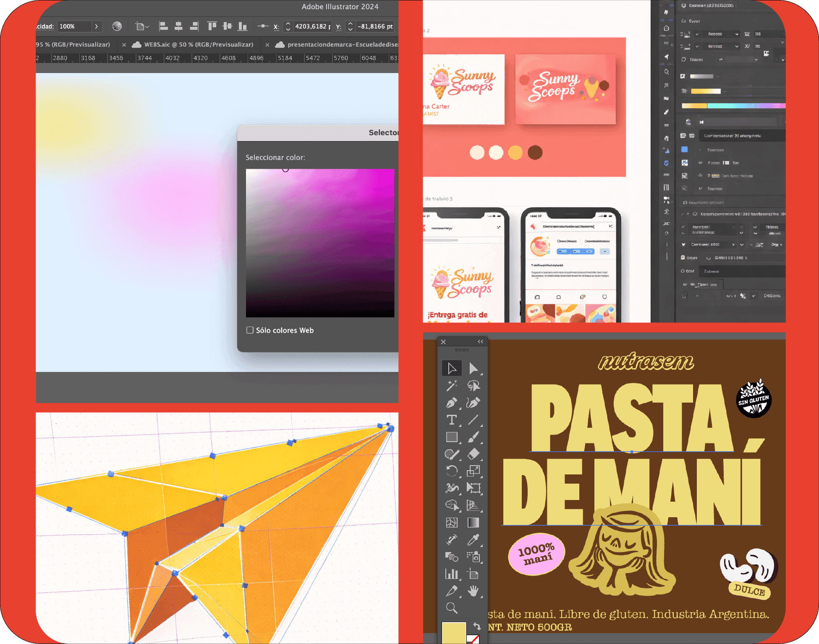Select the Type tool
The image size is (819, 644).
[452, 420]
